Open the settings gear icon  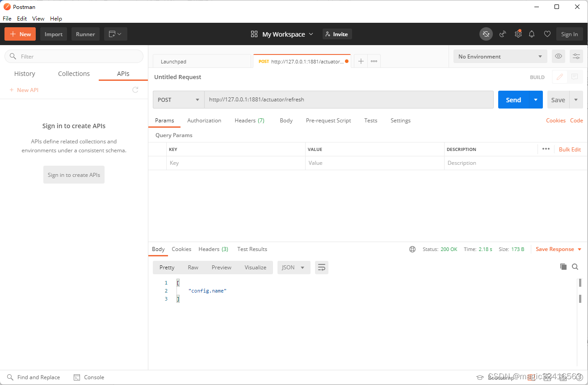click(x=518, y=34)
